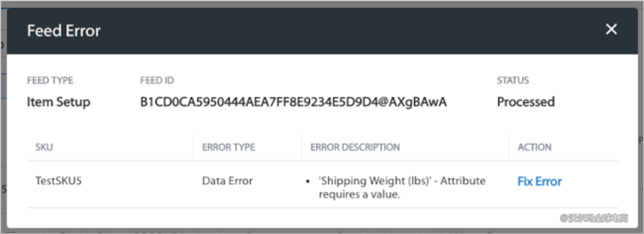This screenshot has height=234, width=644.
Task: Click the bullet before the error description
Action: coord(308,181)
